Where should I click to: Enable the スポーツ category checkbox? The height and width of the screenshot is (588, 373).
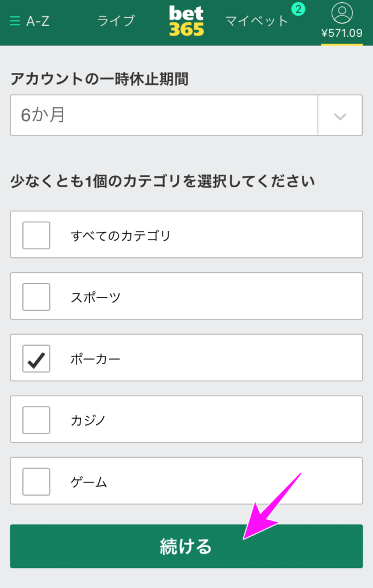click(36, 296)
